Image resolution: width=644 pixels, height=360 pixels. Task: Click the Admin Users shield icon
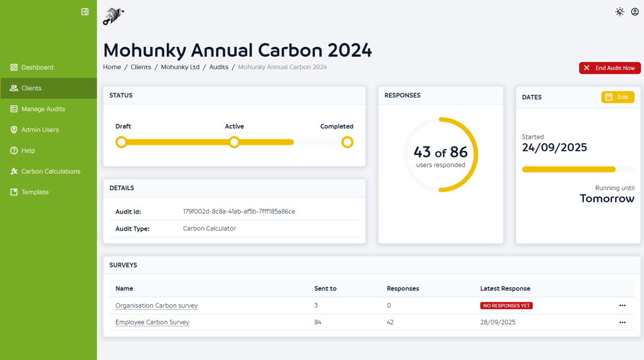pyautogui.click(x=14, y=130)
